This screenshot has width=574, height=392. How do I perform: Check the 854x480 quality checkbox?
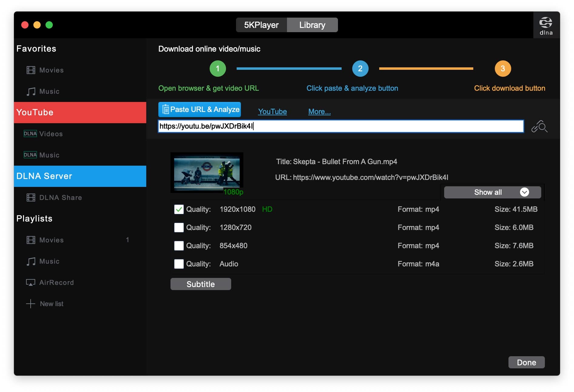pos(179,246)
